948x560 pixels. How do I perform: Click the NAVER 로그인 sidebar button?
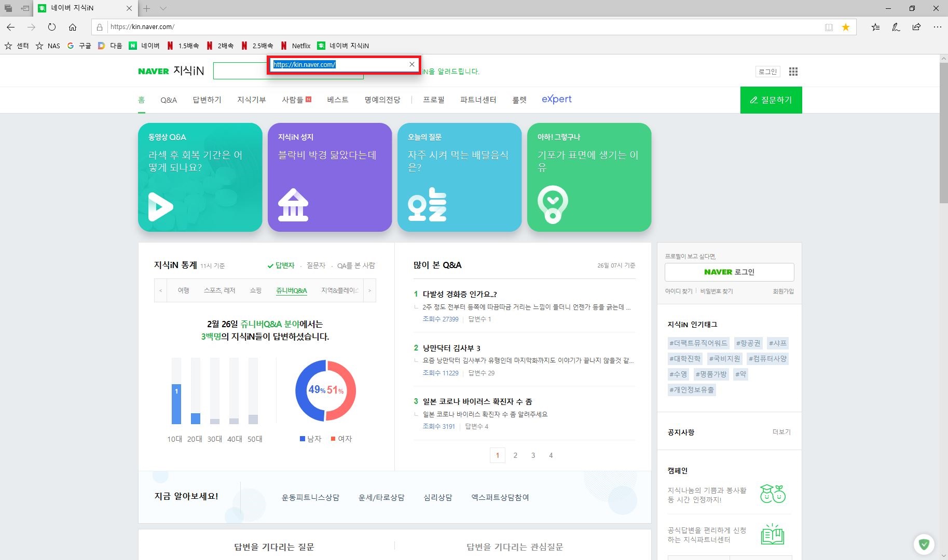coord(729,272)
